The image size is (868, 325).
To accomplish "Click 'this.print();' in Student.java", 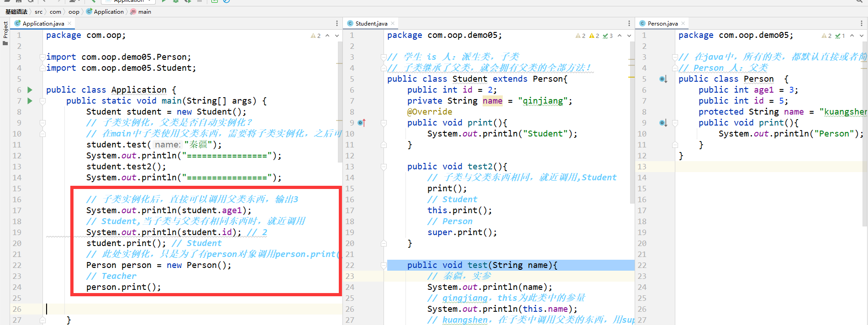I will 459,210.
